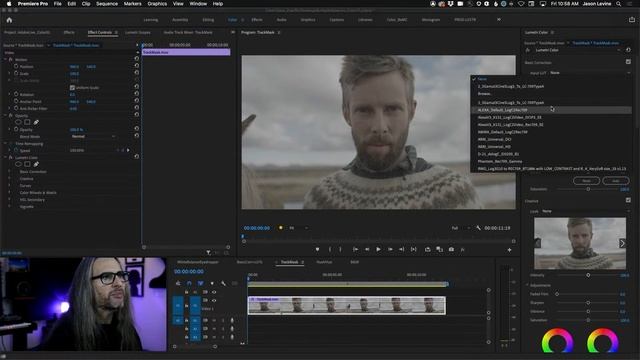Open the Blend Mode dropdown
This screenshot has width=640, height=360.
pyautogui.click(x=93, y=136)
